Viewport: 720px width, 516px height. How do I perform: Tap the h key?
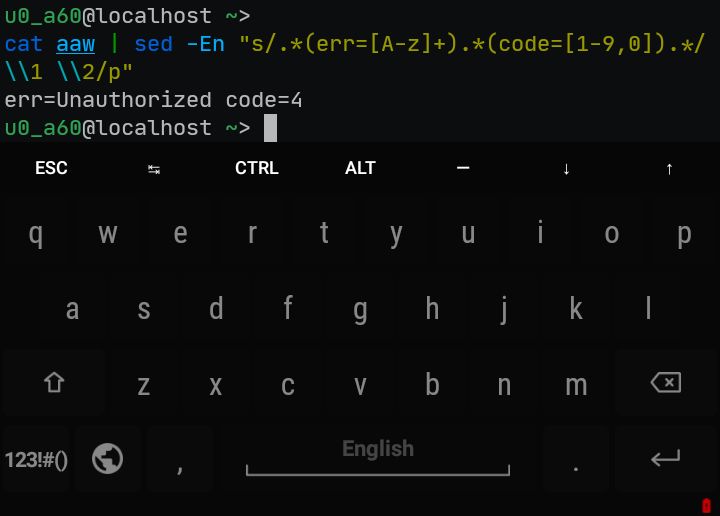pyautogui.click(x=432, y=309)
